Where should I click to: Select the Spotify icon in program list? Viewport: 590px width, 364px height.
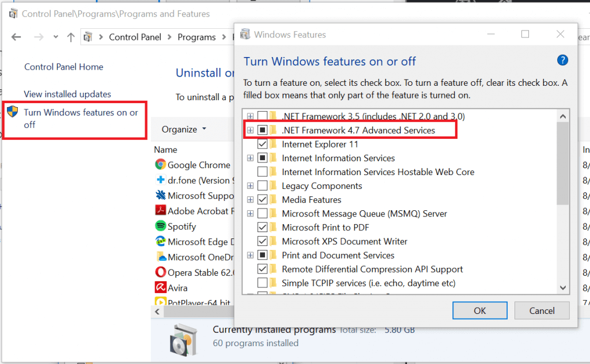tap(160, 226)
